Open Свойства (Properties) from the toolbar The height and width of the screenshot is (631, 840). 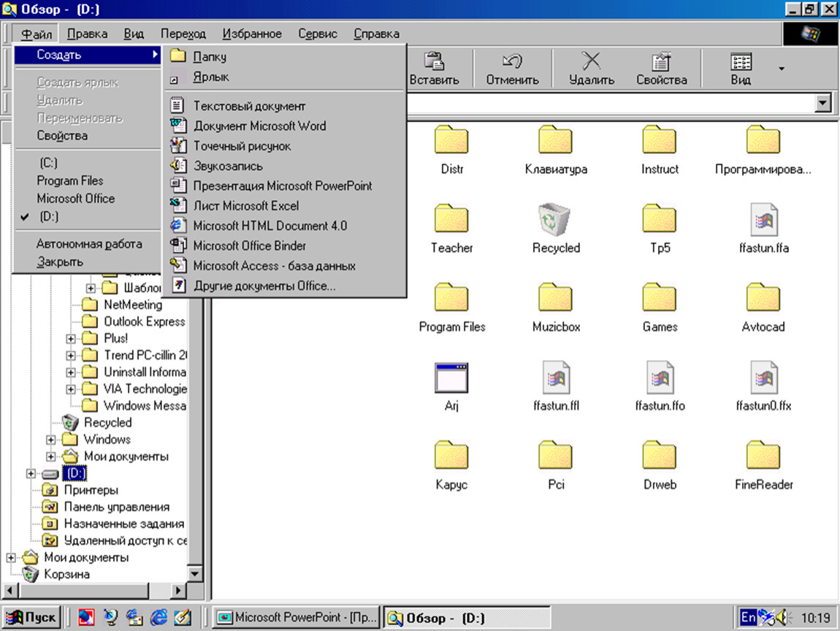[x=661, y=68]
